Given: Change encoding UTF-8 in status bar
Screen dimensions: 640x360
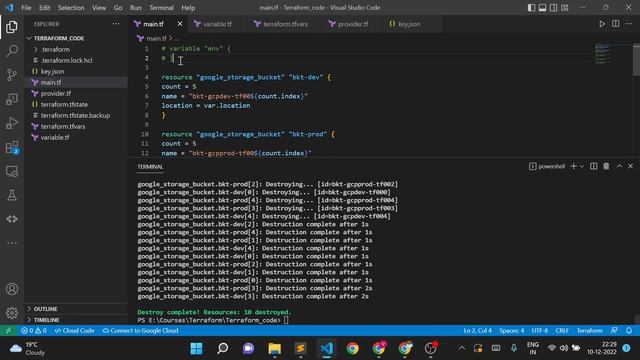Looking at the screenshot, I should click(x=540, y=330).
